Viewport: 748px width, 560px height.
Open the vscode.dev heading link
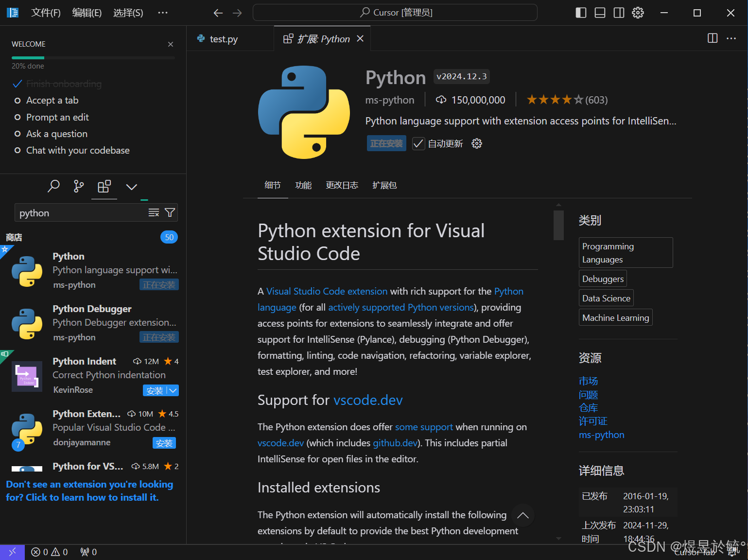point(368,400)
